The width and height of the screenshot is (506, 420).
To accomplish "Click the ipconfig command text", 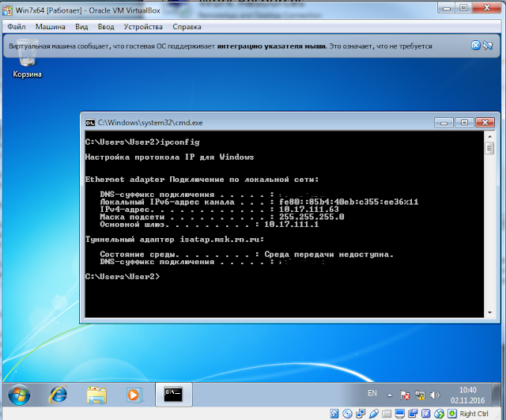I will pyautogui.click(x=179, y=142).
